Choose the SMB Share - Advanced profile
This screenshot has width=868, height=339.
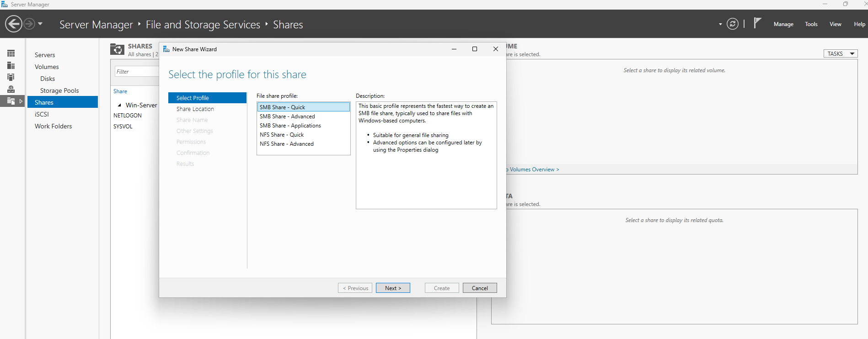(304, 117)
